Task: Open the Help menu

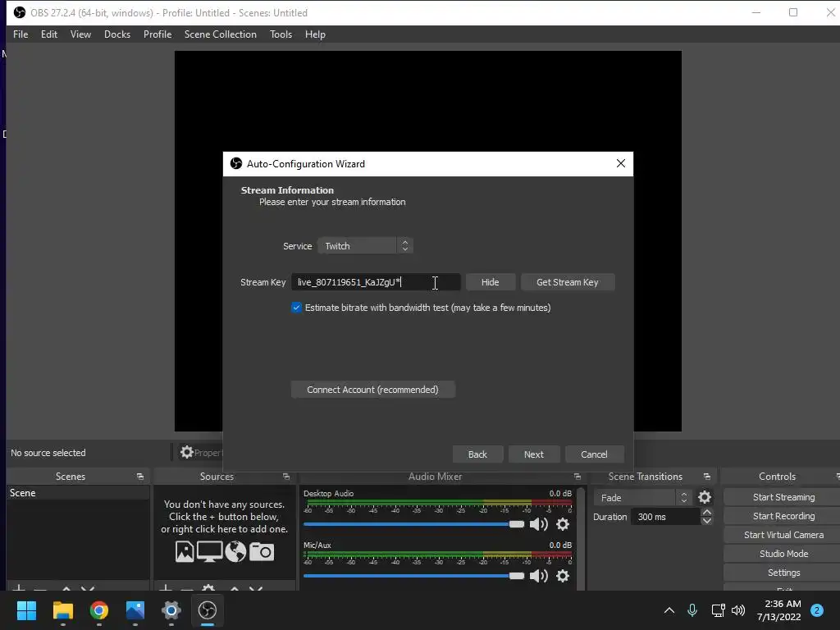Action: click(x=315, y=34)
